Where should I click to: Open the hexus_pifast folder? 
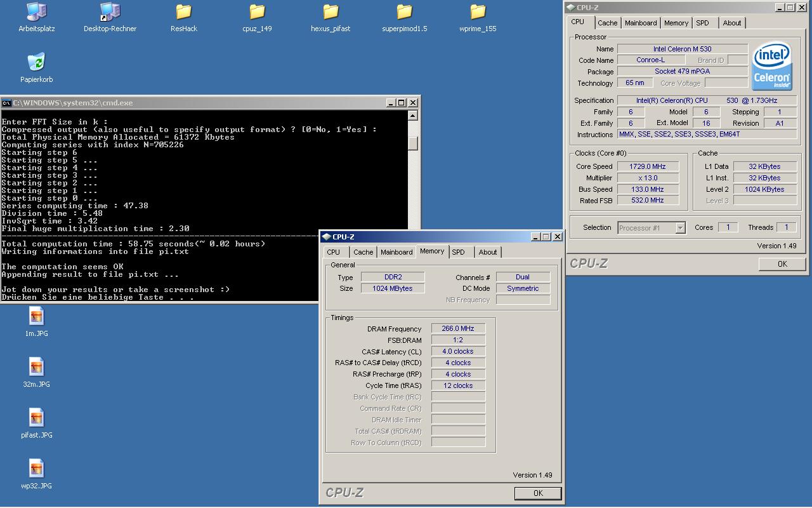click(x=331, y=11)
